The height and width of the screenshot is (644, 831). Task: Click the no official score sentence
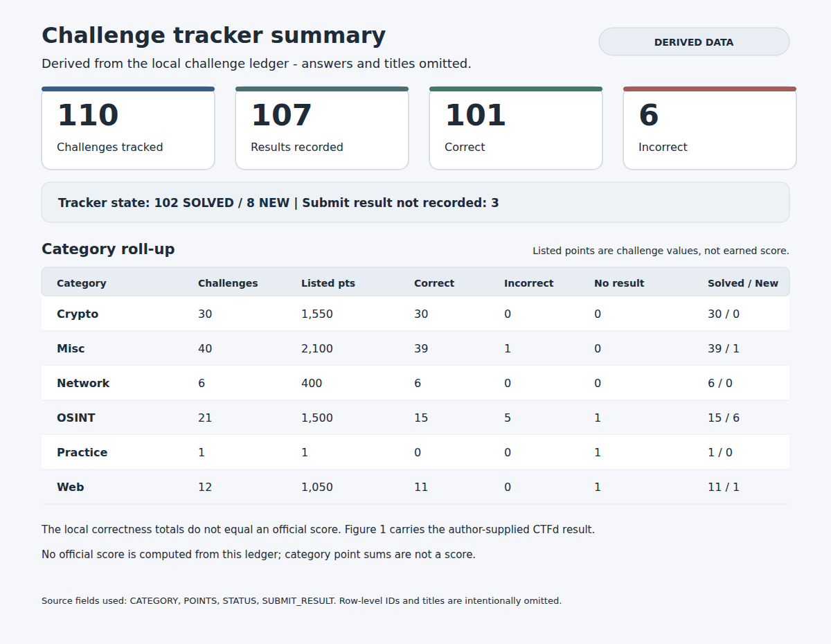(x=258, y=554)
